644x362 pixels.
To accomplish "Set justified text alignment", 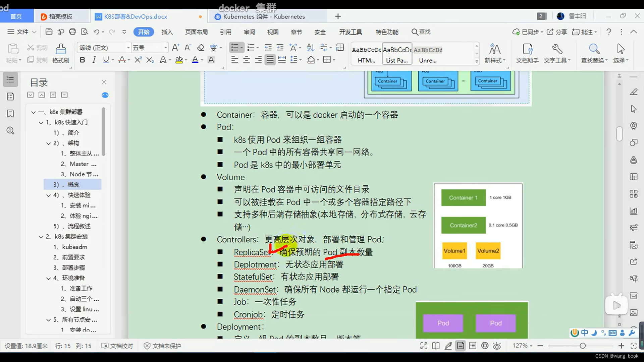I will point(270,60).
